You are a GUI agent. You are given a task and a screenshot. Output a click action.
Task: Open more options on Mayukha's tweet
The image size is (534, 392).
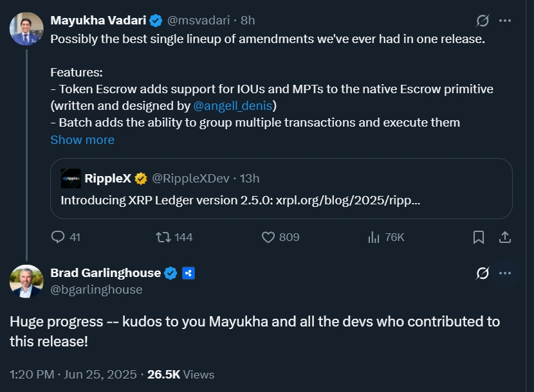coord(506,21)
